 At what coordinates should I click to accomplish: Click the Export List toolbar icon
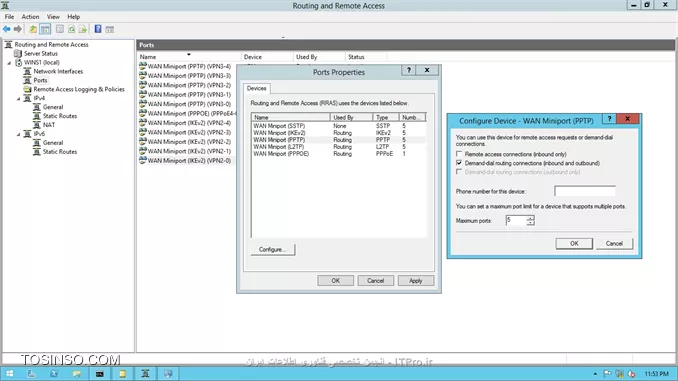click(x=83, y=29)
